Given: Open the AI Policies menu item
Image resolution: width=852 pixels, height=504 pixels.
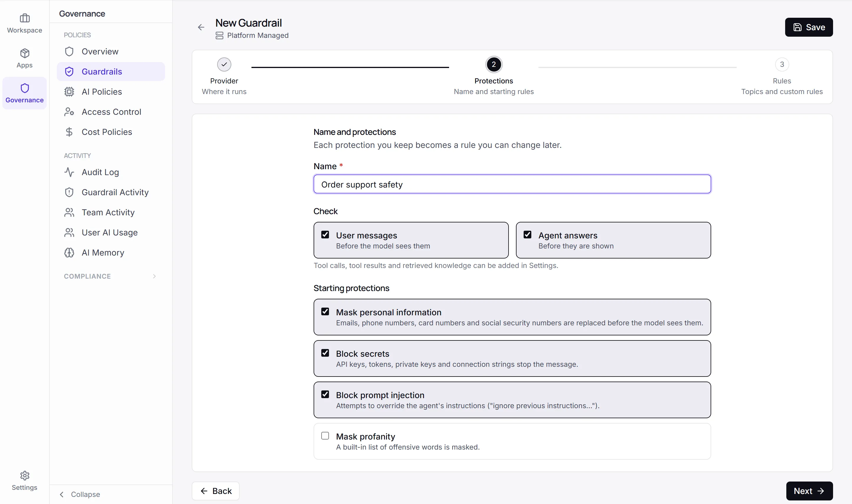Looking at the screenshot, I should click(111, 92).
